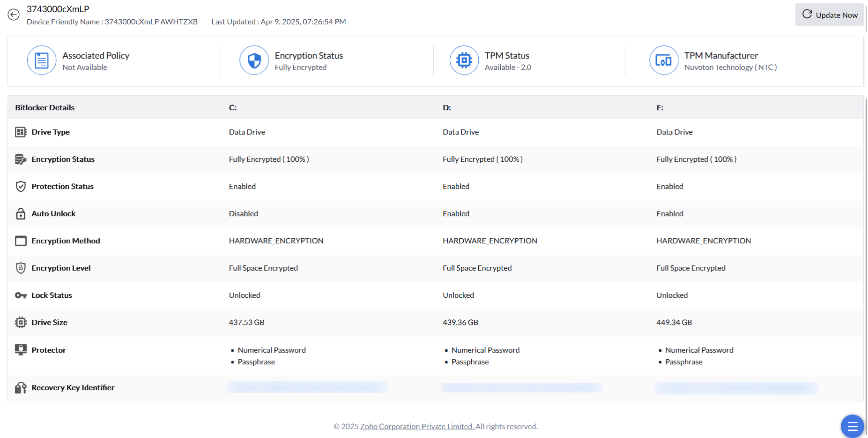Screen dimensions: 868x438
Task: Click the Encryption Status shield icon
Action: (x=254, y=60)
